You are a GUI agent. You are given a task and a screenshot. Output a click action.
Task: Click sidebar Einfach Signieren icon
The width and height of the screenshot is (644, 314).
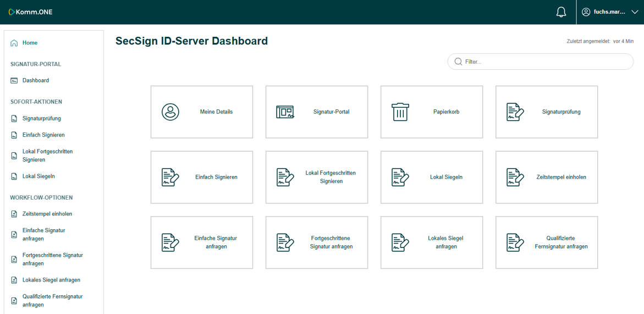click(x=14, y=135)
